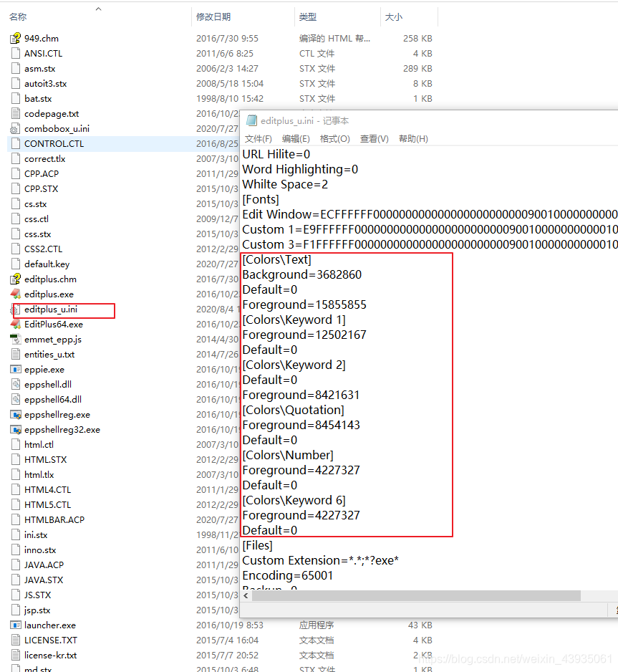Select the cs.stx file name

tap(35, 204)
